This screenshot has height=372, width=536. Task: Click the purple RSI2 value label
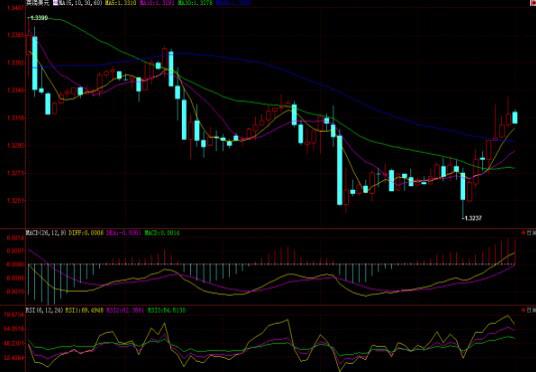[x=125, y=310]
